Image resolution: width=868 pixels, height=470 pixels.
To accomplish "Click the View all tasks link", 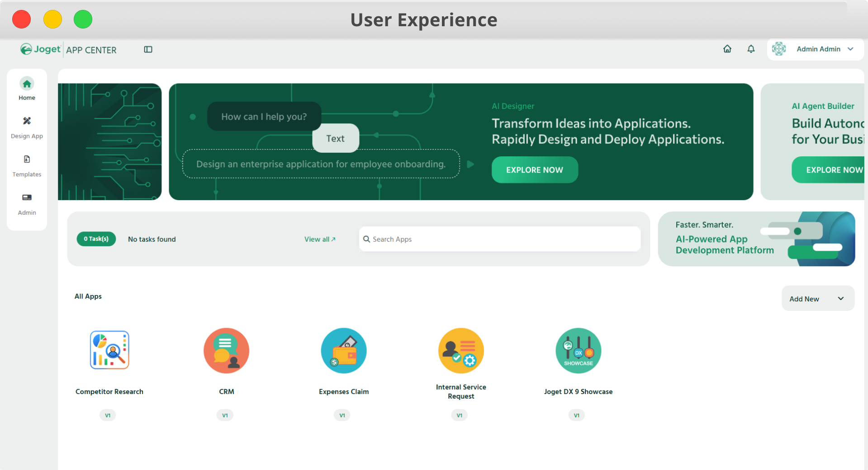I will (320, 239).
